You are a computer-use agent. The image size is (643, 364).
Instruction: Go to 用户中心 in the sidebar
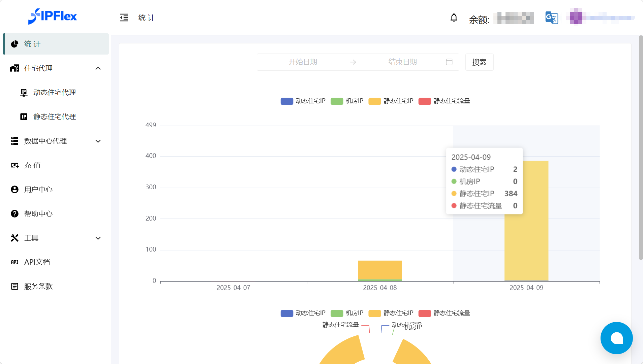tap(38, 190)
